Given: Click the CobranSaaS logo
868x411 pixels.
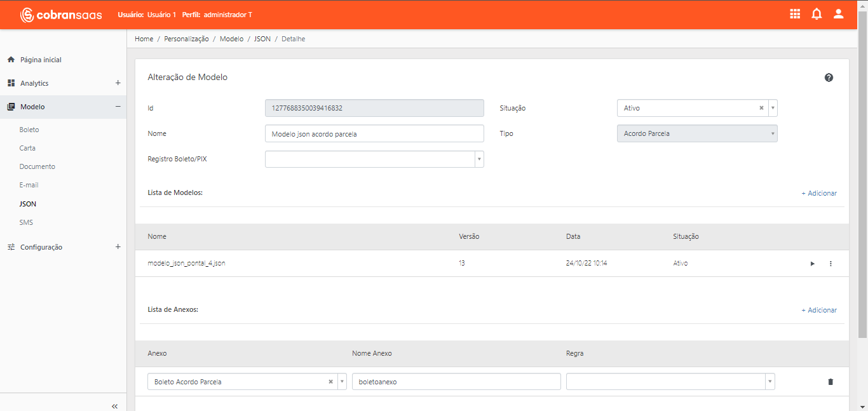Looking at the screenshot, I should click(x=61, y=15).
